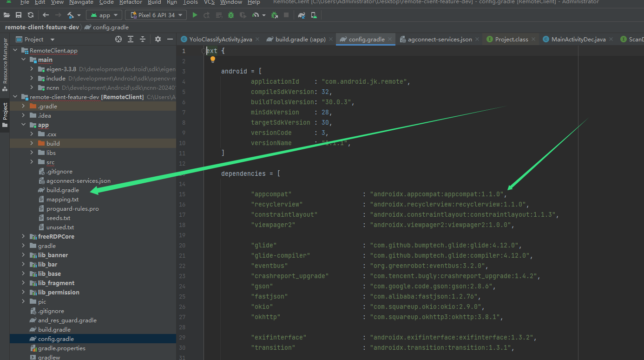This screenshot has width=644, height=360.
Task: Run the app using the green play icon
Action: tap(195, 15)
